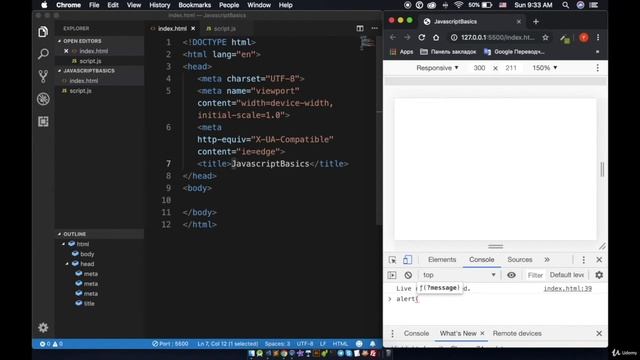Open the History menu in menu bar
This screenshot has width=640, height=360.
tap(160, 5)
